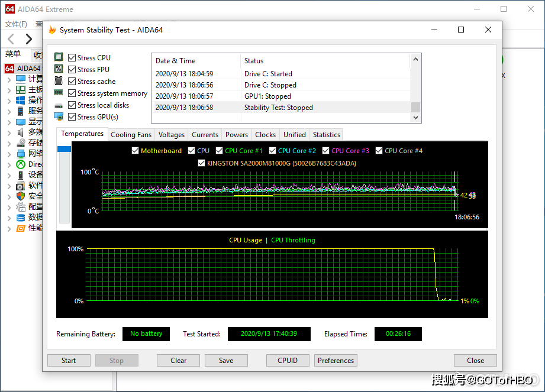This screenshot has height=392, width=545.
Task: Close the stability test with Close button
Action: click(476, 361)
